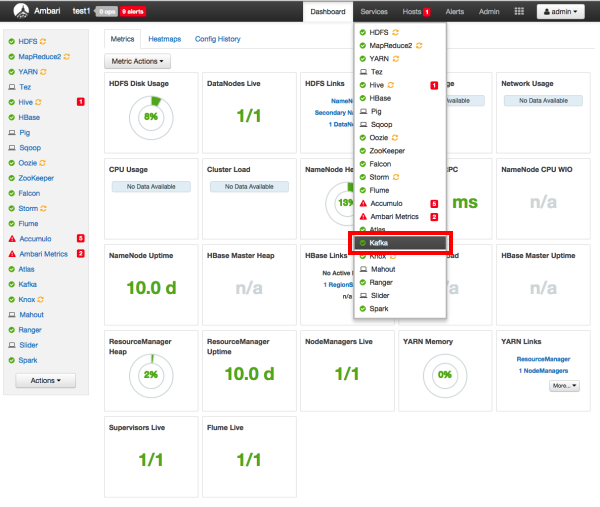This screenshot has height=507, width=600.
Task: Open the Dashboard tab
Action: (328, 12)
